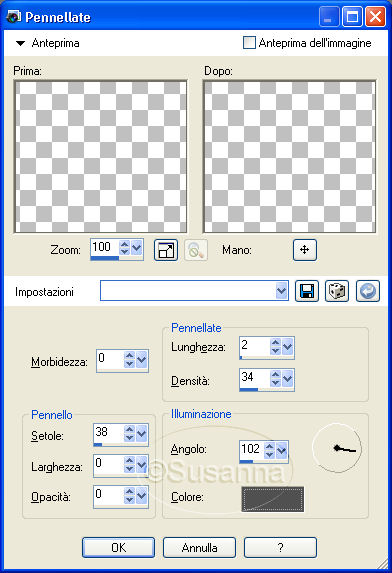This screenshot has height=573, width=392.
Task: Decrease Angolo with the down spinner
Action: 270,455
